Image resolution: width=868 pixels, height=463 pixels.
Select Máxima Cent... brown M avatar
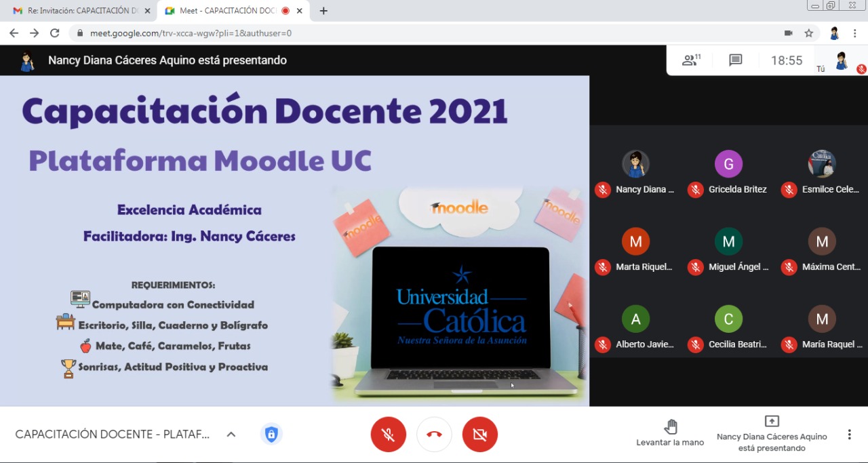point(822,241)
